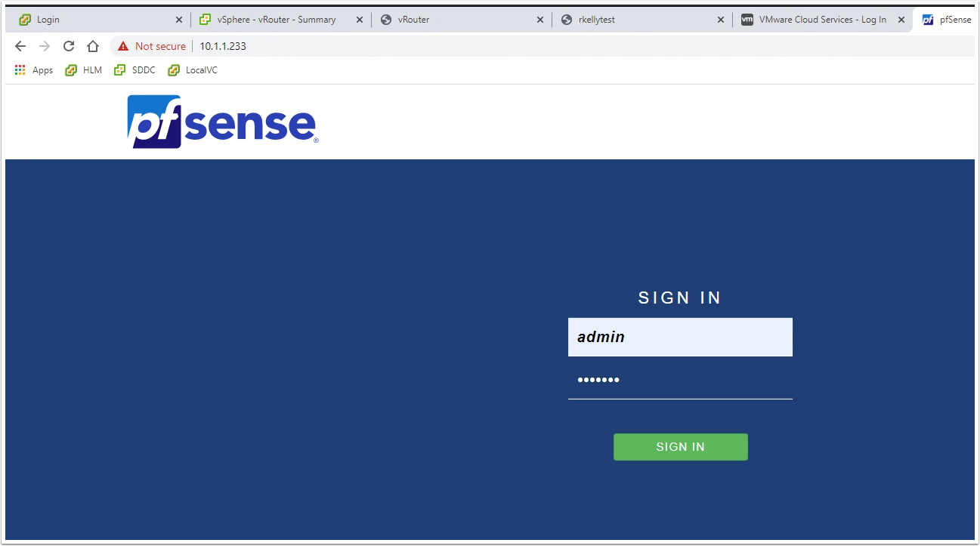
Task: Focus the username field containing admin
Action: pyautogui.click(x=680, y=337)
